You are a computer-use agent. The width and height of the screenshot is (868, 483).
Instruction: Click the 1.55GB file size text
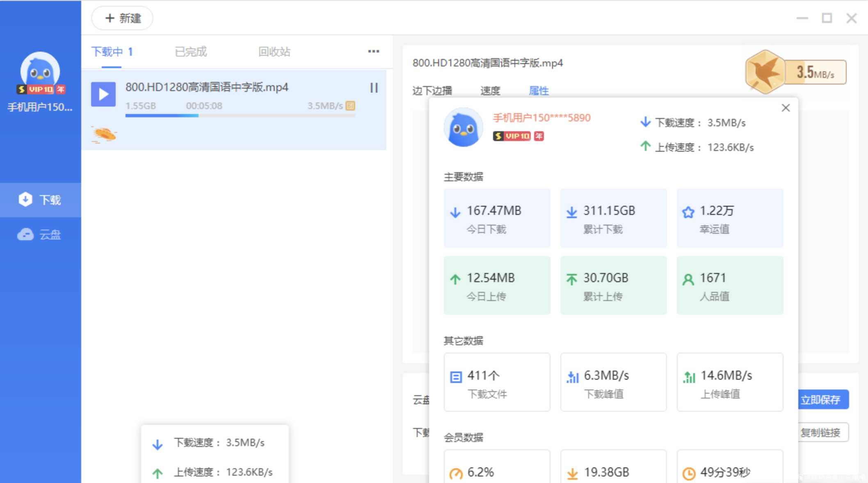(140, 106)
